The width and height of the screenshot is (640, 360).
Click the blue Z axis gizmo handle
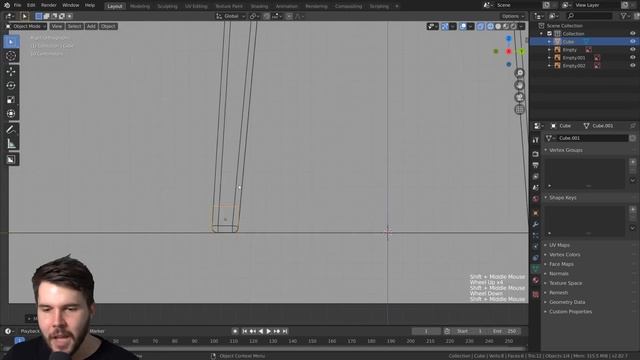coord(509,39)
